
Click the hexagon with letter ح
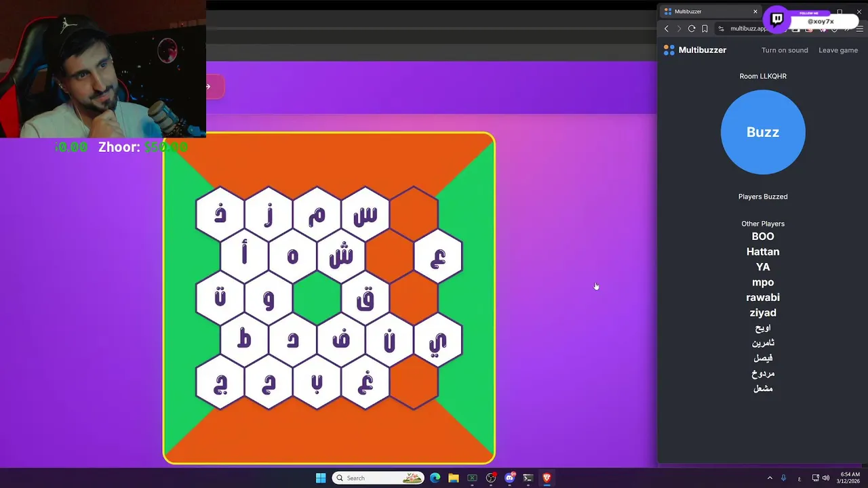[x=269, y=382]
